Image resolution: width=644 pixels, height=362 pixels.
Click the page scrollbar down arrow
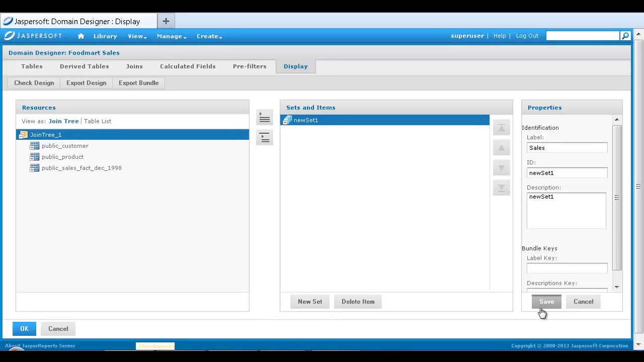tap(638, 345)
